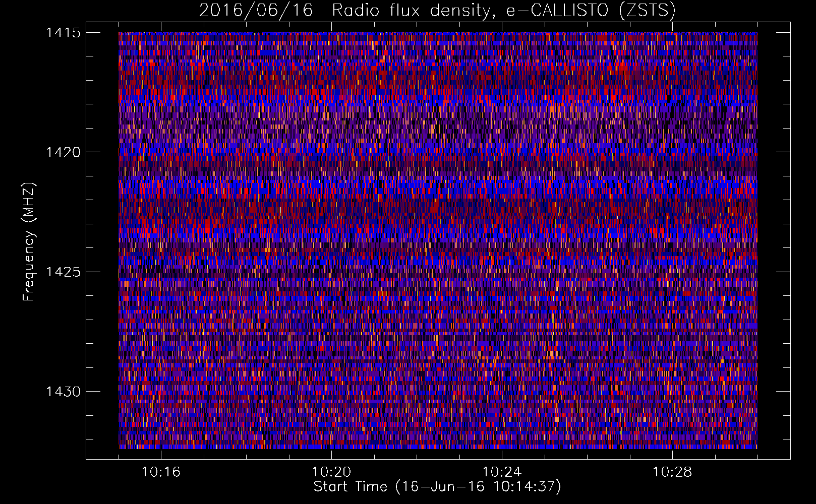Click the 10:16 time tick label
Screen dimensions: 816x504
(161, 472)
